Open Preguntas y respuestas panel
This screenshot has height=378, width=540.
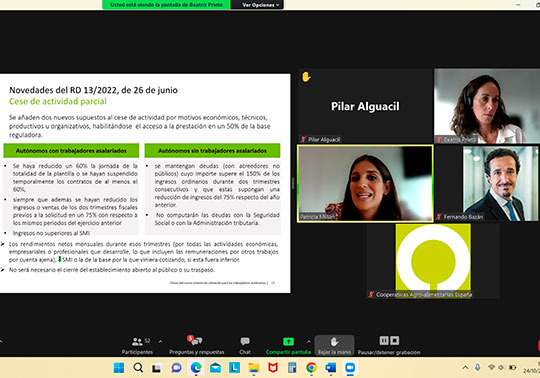point(197,346)
